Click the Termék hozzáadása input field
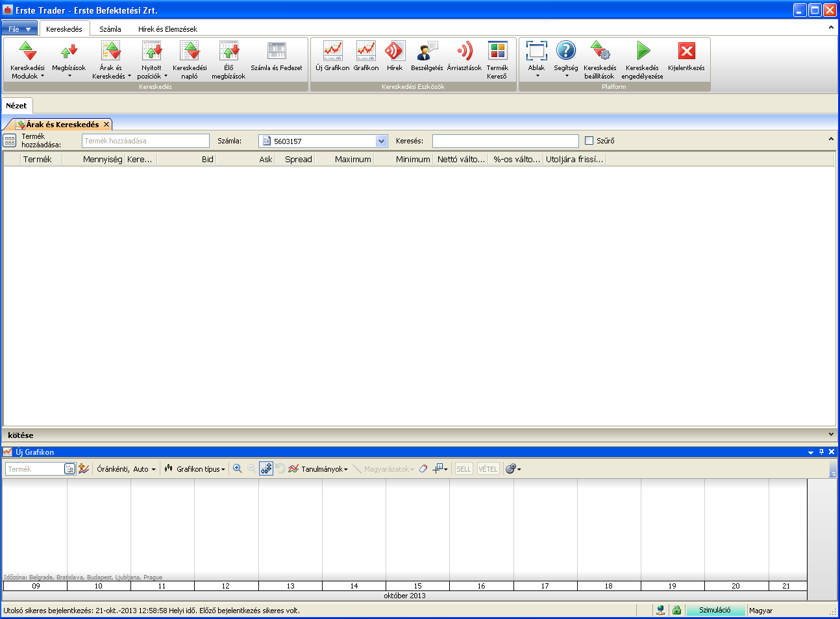This screenshot has width=840, height=619. pyautogui.click(x=145, y=141)
